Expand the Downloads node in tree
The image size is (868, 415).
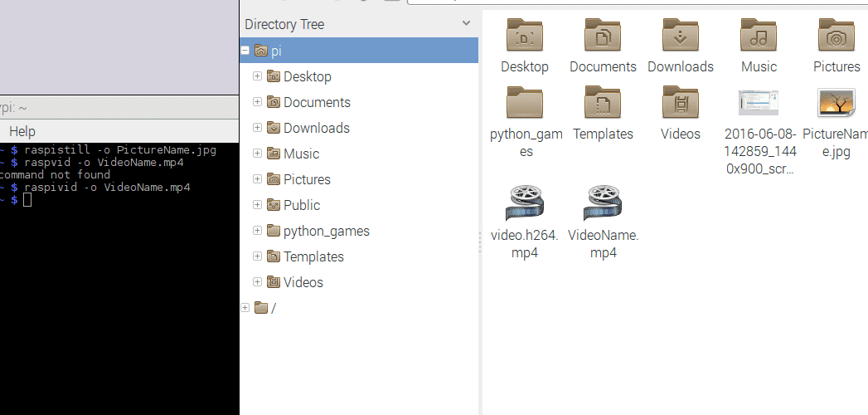point(258,128)
